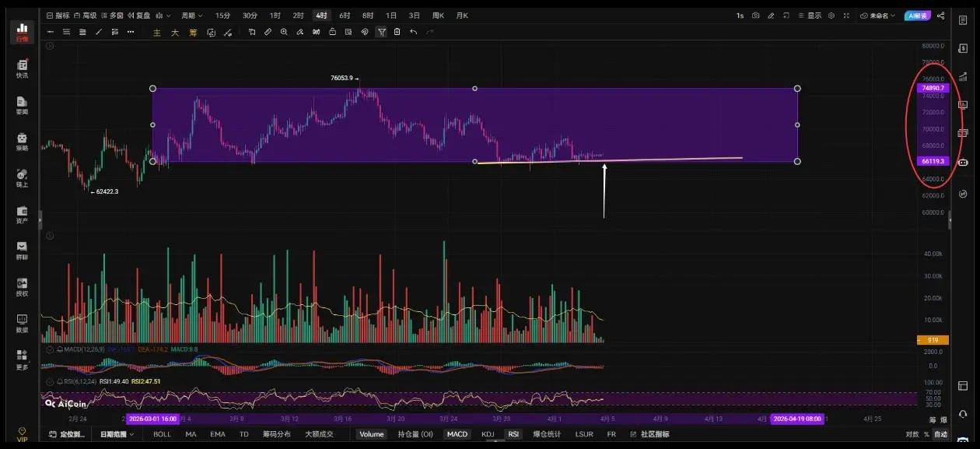
Task: Click the 主 main-force indicator icon
Action: (157, 32)
